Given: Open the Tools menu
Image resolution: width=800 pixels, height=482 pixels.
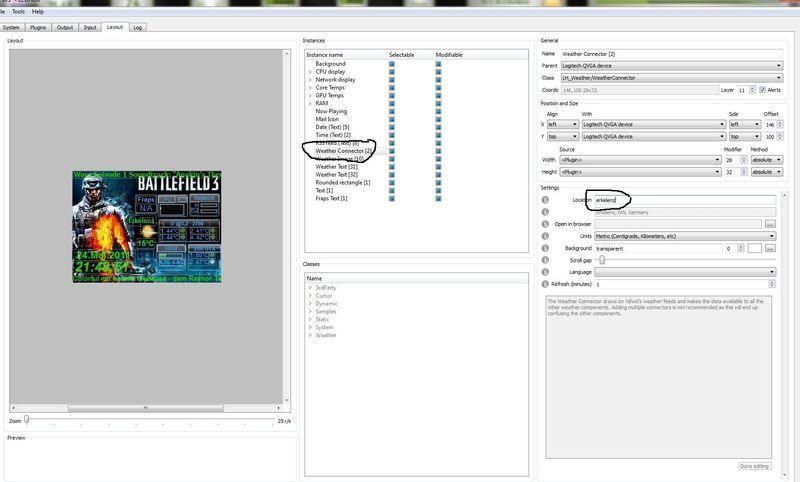Looking at the screenshot, I should [18, 11].
